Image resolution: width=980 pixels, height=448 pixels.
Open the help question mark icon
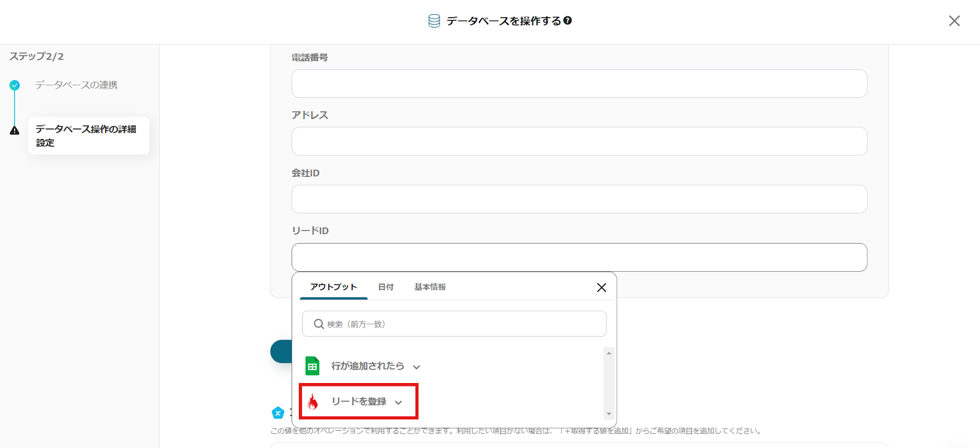568,21
